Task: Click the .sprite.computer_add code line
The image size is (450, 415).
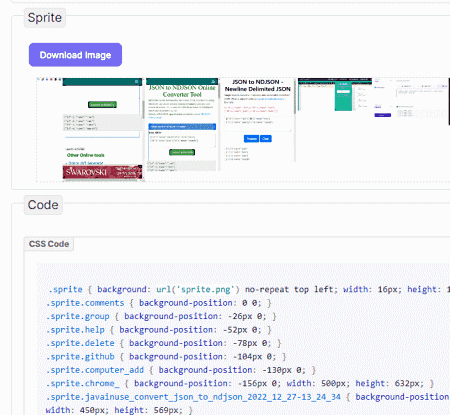Action: 181,370
